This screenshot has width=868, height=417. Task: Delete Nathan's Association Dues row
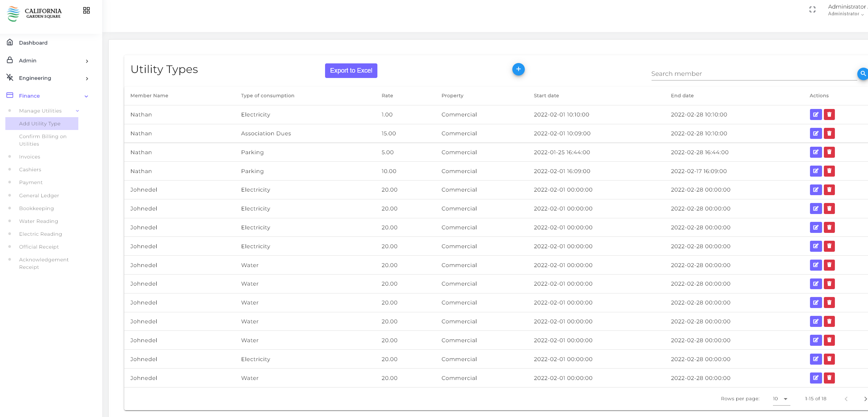pos(829,134)
